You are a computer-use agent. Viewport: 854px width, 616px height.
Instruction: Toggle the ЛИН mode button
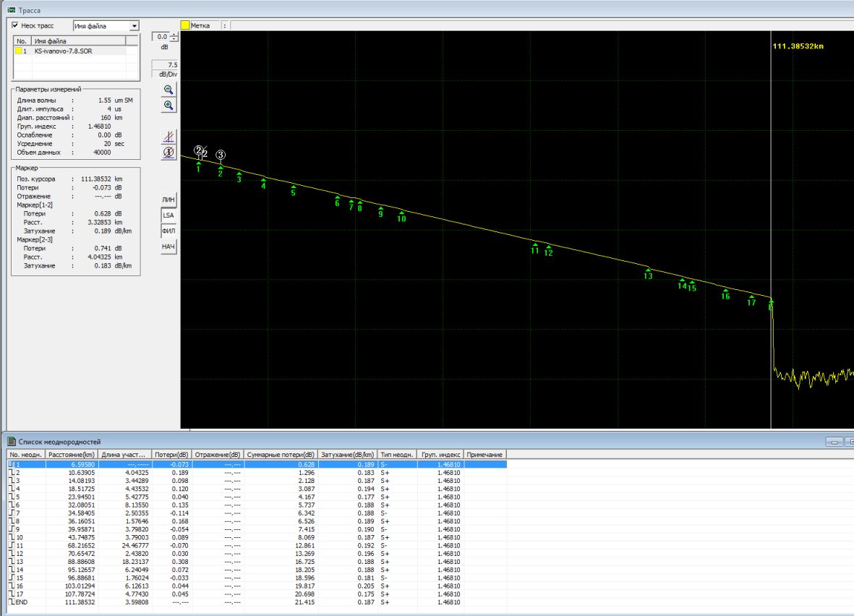168,200
